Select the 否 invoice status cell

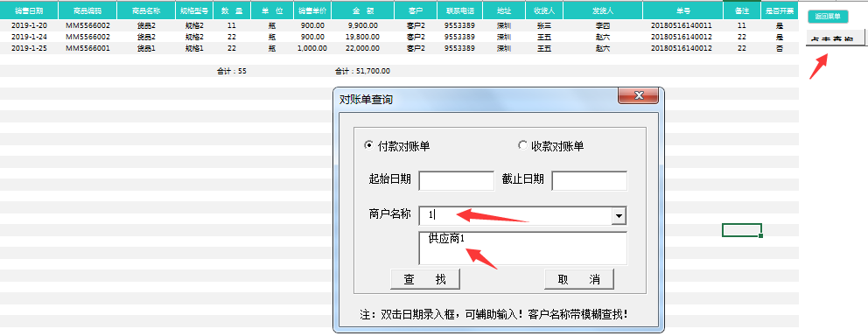pyautogui.click(x=780, y=48)
